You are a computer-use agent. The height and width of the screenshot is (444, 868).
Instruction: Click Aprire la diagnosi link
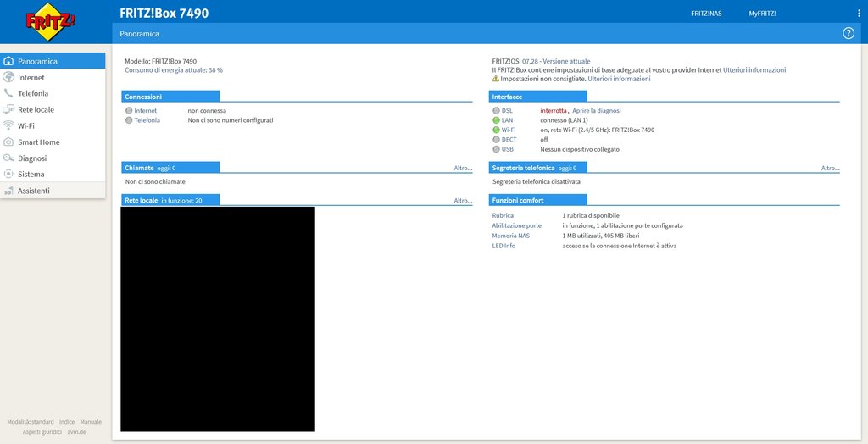pos(597,111)
